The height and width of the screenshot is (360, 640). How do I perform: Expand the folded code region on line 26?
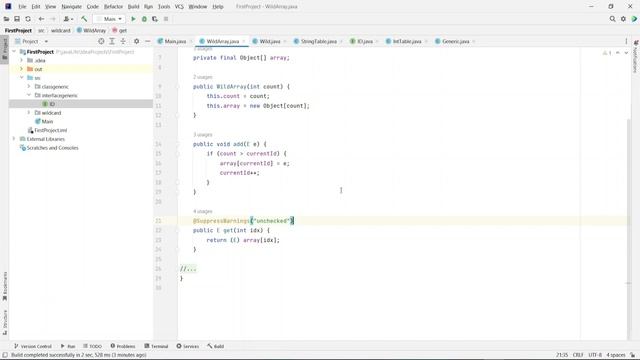point(188,269)
